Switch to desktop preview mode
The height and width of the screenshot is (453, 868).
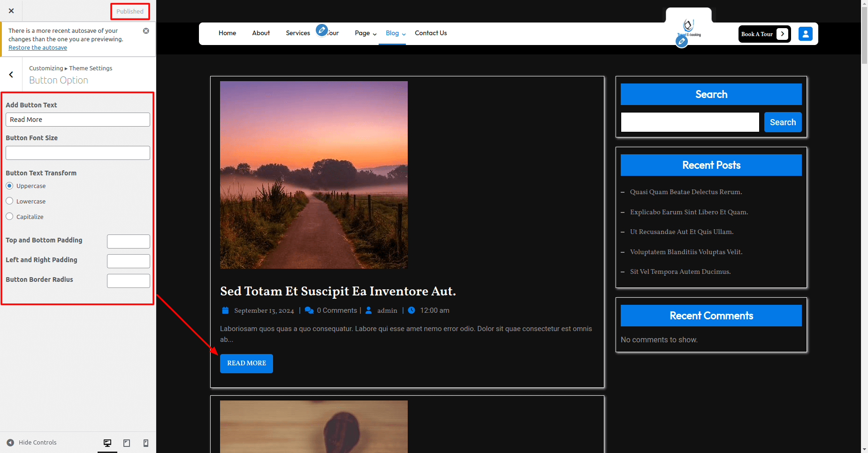click(x=107, y=443)
